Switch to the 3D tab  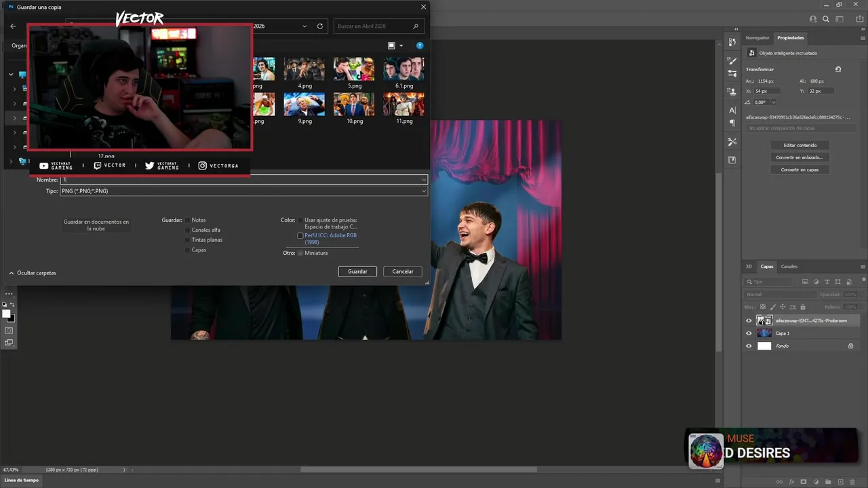point(749,266)
